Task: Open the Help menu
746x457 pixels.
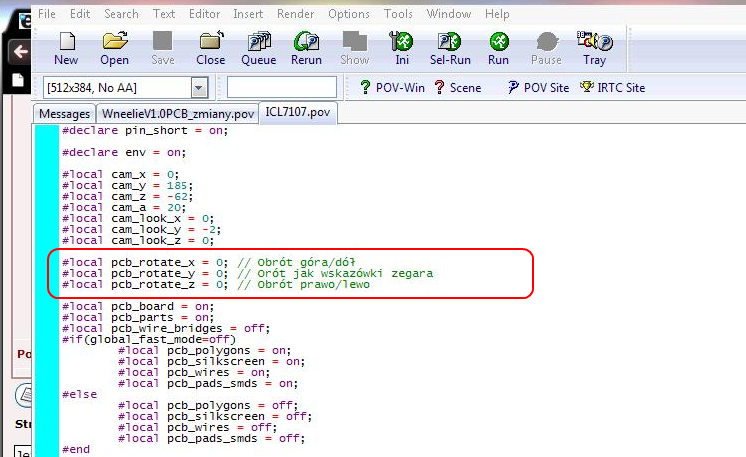Action: tap(497, 14)
